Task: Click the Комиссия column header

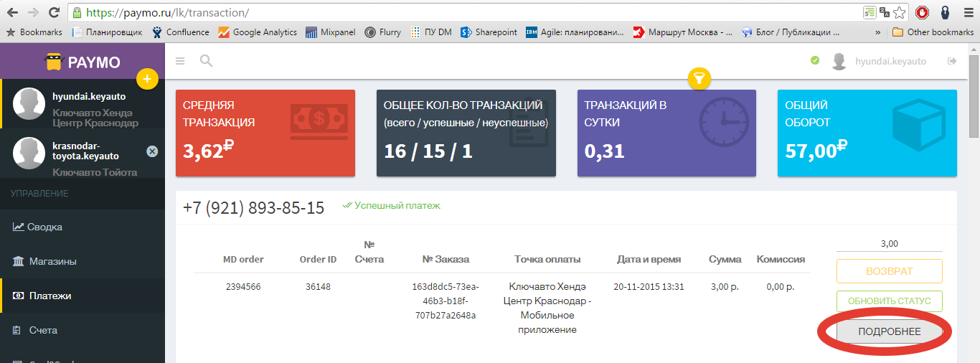Action: pyautogui.click(x=781, y=259)
